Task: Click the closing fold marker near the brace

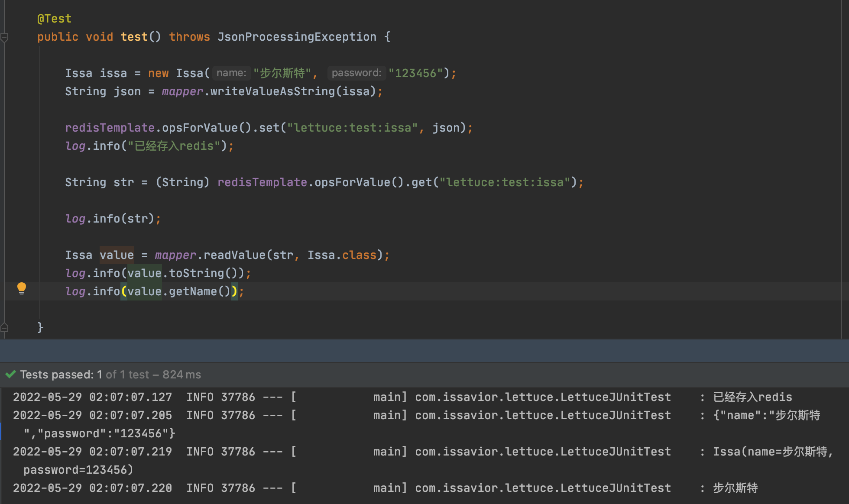Action: 4,327
